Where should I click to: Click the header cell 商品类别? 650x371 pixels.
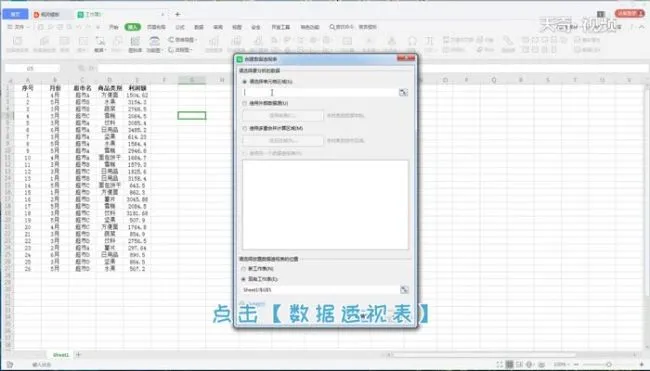coord(110,88)
